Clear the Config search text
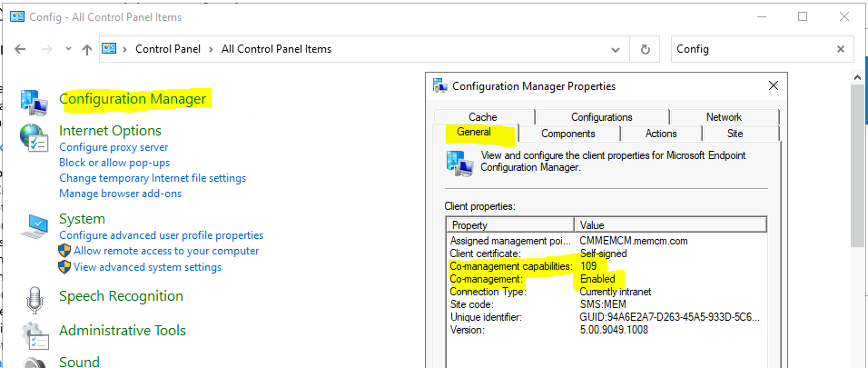The height and width of the screenshot is (368, 868). coord(841,49)
